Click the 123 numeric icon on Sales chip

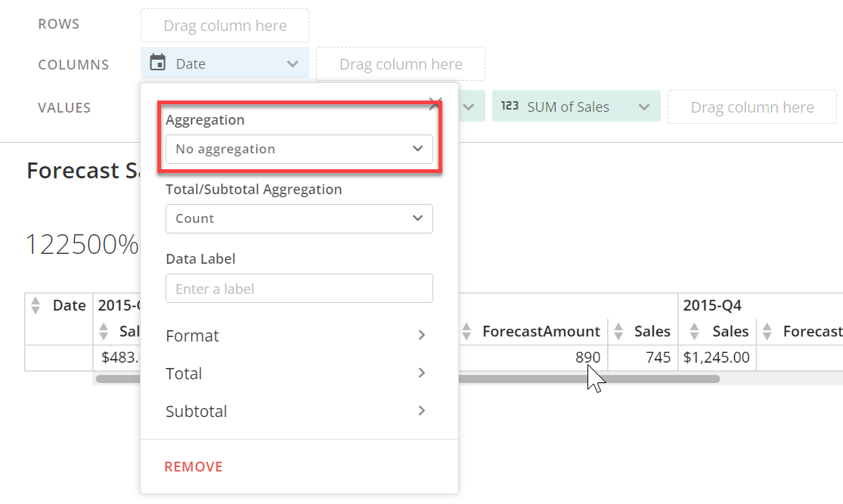pos(510,107)
